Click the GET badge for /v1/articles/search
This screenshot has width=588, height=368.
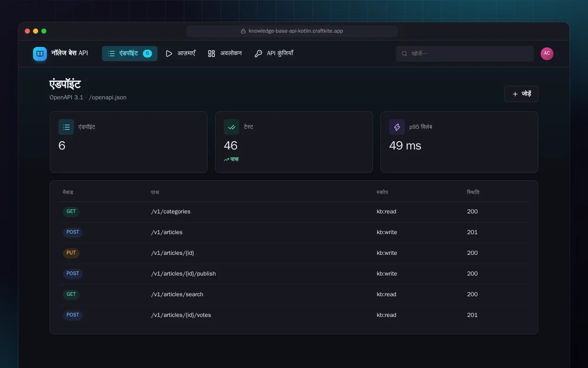[x=71, y=294]
